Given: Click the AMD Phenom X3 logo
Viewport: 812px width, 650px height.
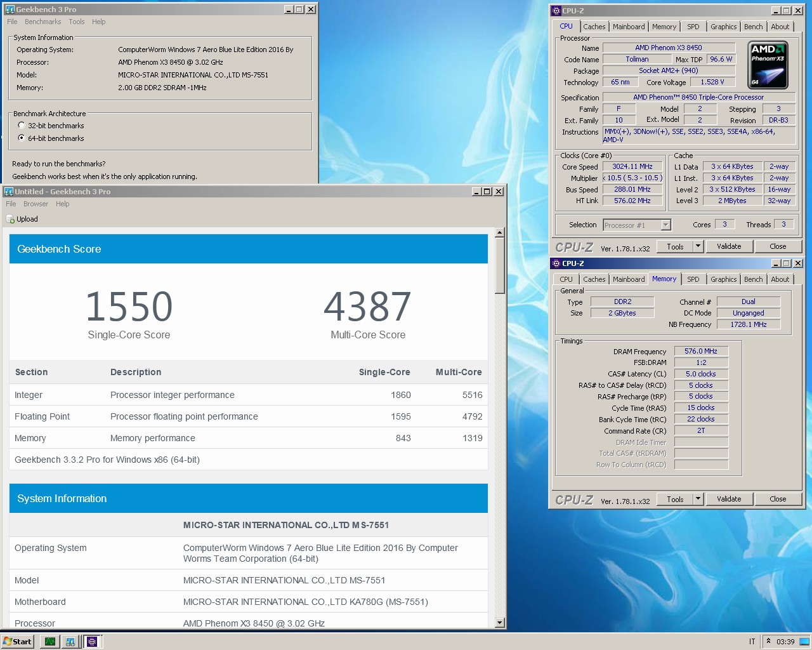Looking at the screenshot, I should (768, 65).
